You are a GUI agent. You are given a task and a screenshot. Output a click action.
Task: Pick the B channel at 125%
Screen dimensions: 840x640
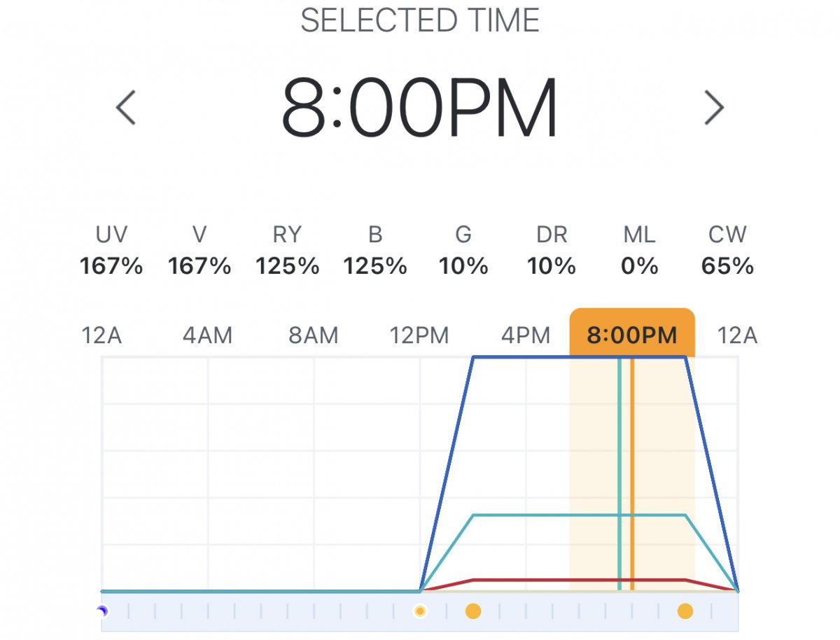(x=375, y=251)
